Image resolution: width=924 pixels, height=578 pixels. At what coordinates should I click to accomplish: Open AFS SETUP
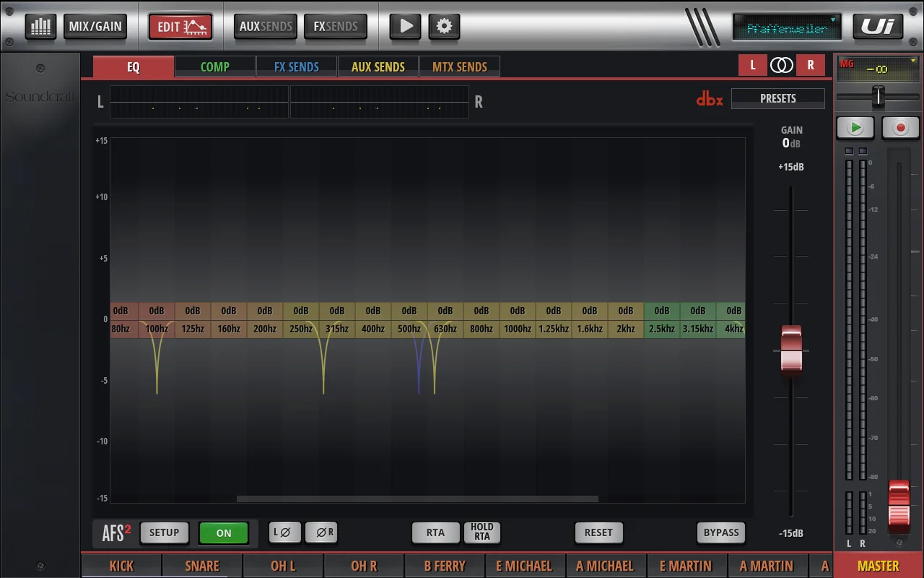164,532
